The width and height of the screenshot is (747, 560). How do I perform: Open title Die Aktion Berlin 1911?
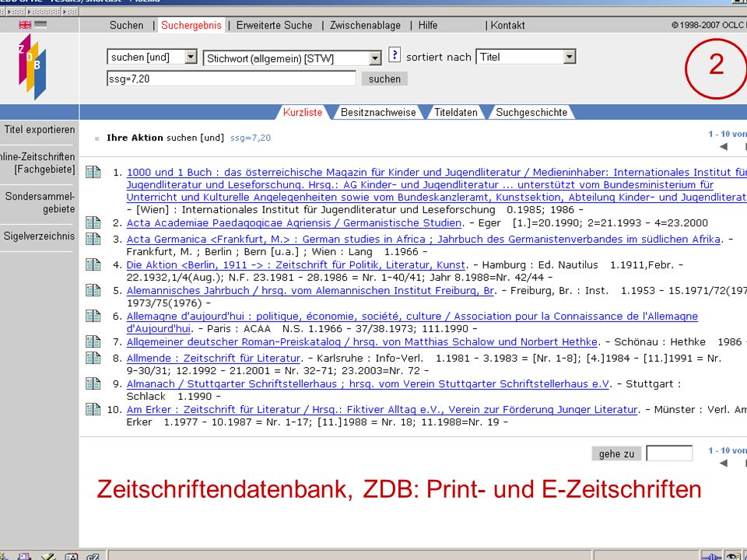pyautogui.click(x=296, y=264)
